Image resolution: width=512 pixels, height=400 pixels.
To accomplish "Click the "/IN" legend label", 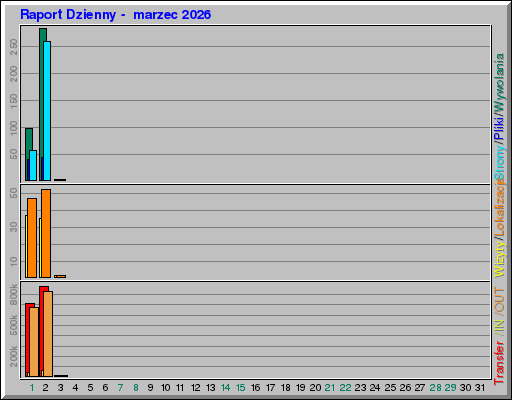I will point(499,328).
